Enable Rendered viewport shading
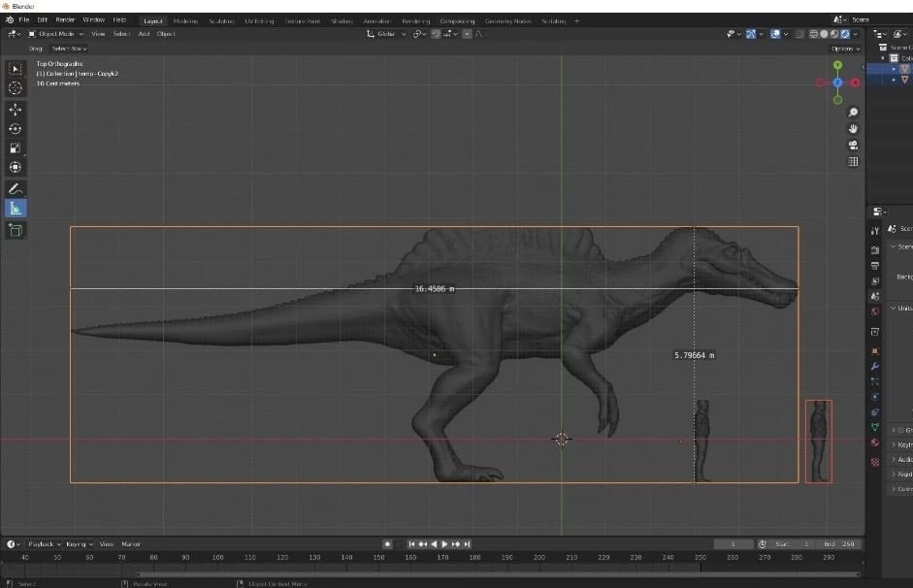 click(x=844, y=34)
